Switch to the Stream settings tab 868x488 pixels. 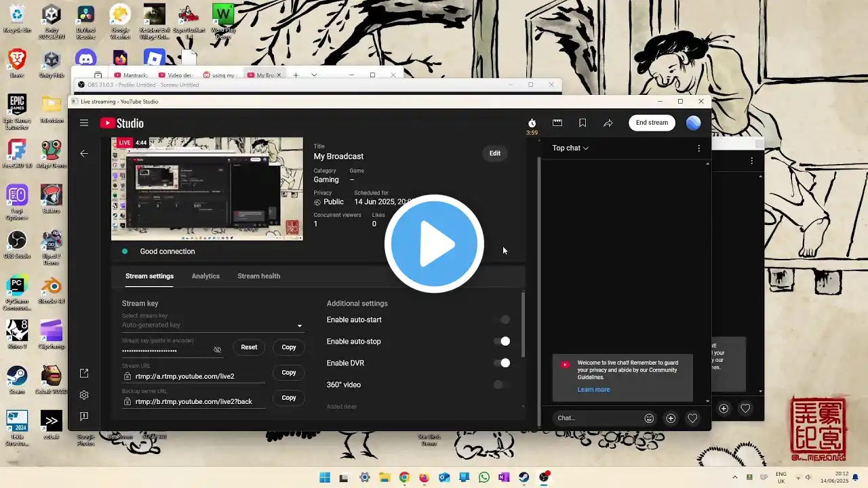pos(149,276)
